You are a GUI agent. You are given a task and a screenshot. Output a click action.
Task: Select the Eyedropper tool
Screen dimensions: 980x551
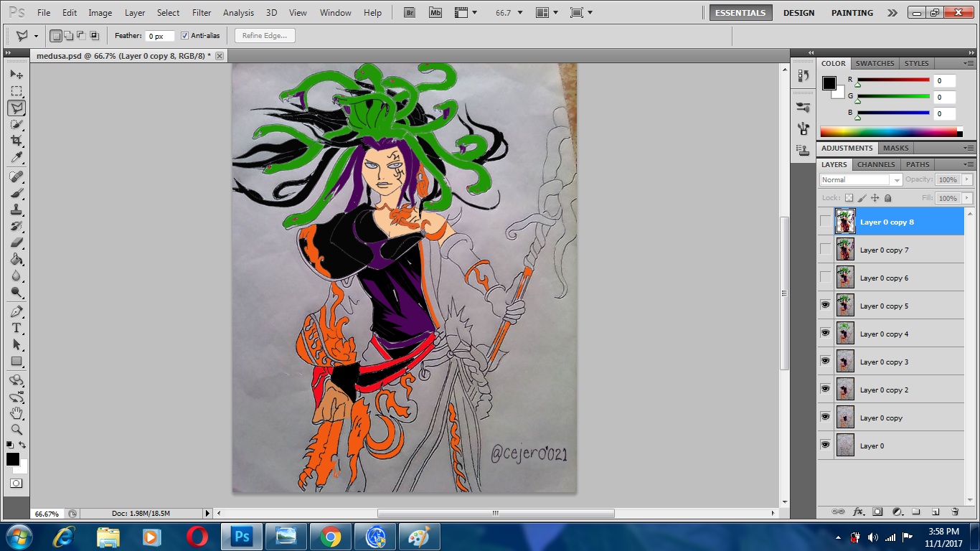coord(17,157)
